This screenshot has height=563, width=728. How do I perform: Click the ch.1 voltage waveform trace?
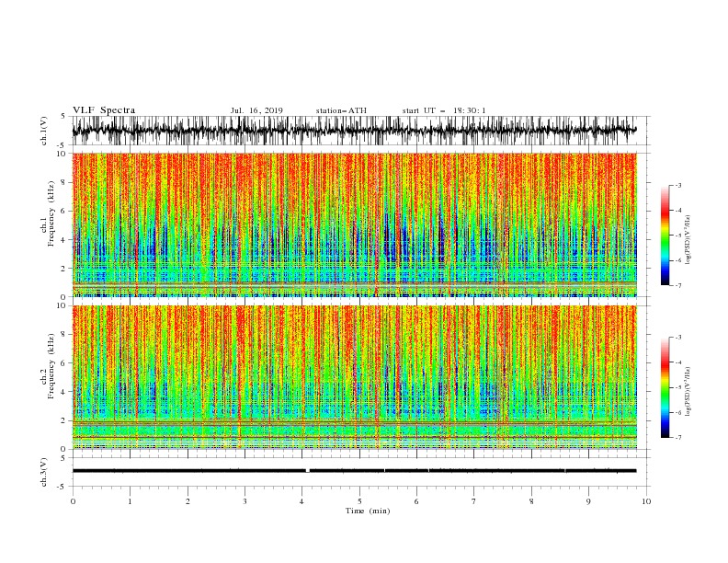[x=354, y=131]
